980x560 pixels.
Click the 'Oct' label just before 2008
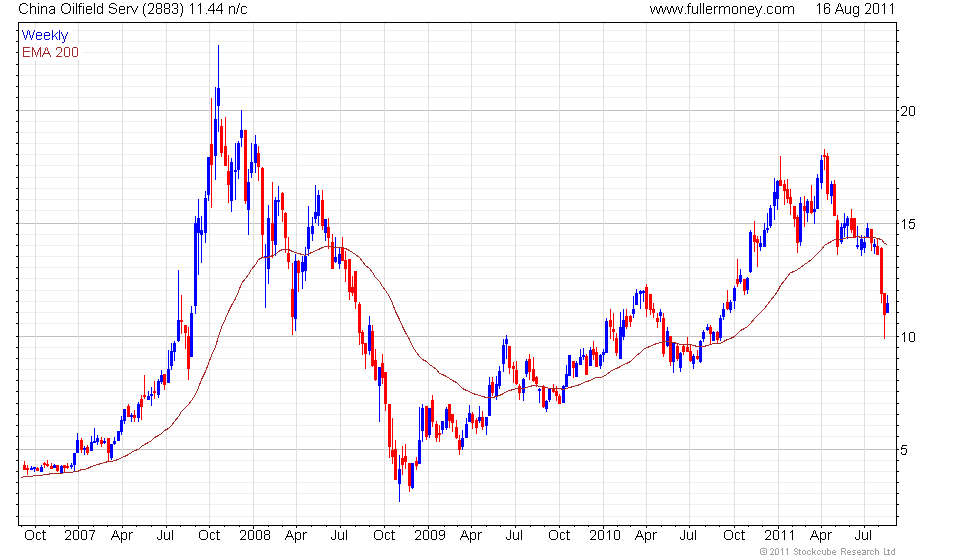click(x=209, y=536)
